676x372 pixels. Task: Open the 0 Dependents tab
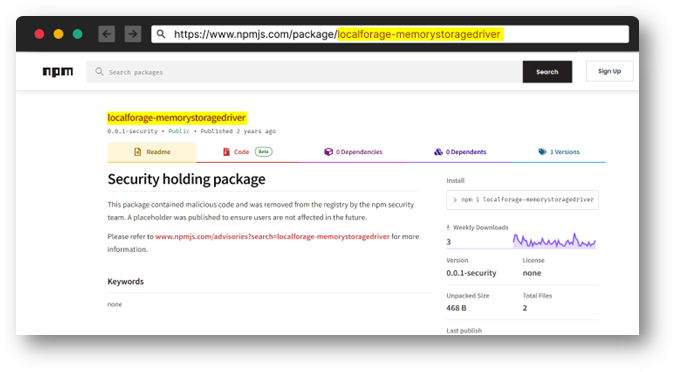click(x=460, y=152)
